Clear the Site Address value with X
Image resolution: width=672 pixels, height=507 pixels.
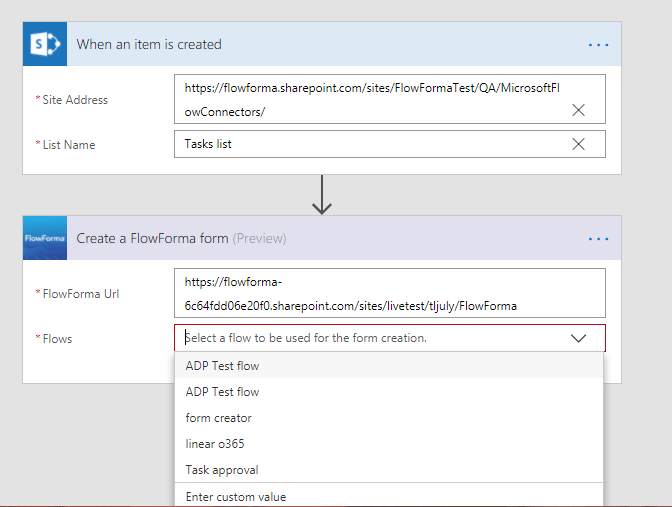(579, 110)
